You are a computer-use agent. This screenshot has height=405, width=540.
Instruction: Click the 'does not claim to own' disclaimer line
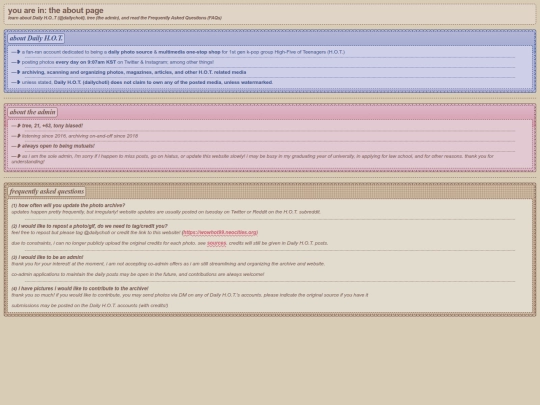[x=147, y=82]
